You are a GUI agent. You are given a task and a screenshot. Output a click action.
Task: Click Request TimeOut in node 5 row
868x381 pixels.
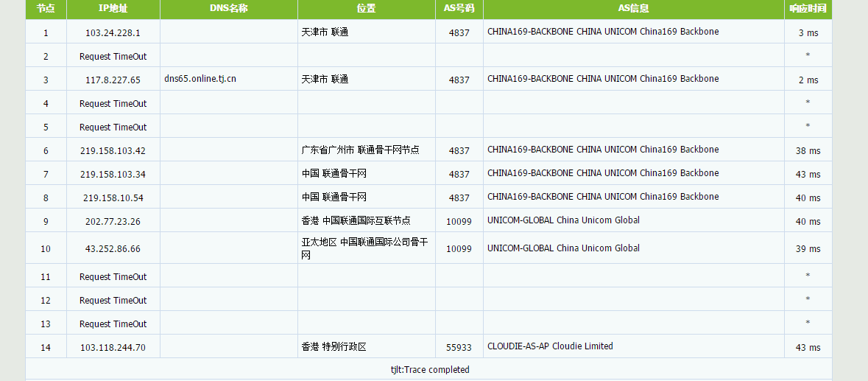point(113,127)
